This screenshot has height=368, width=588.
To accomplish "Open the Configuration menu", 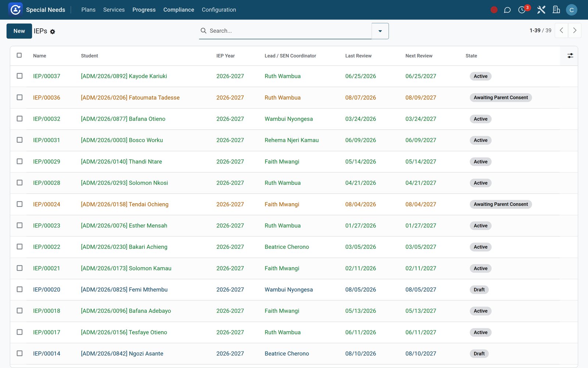I will pos(219,10).
